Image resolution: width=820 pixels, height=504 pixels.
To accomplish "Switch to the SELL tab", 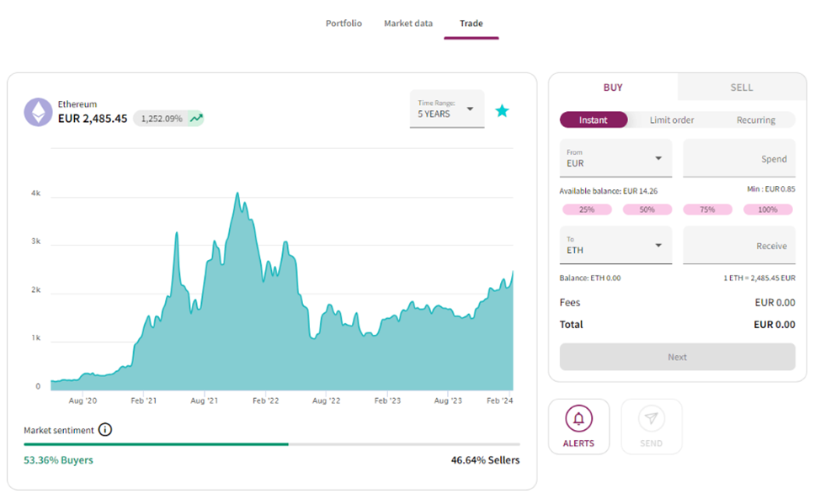I will pyautogui.click(x=742, y=88).
